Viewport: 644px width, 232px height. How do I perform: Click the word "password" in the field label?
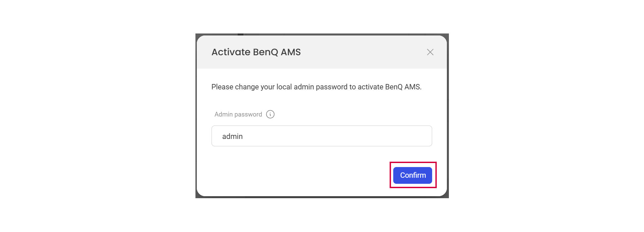(x=248, y=114)
